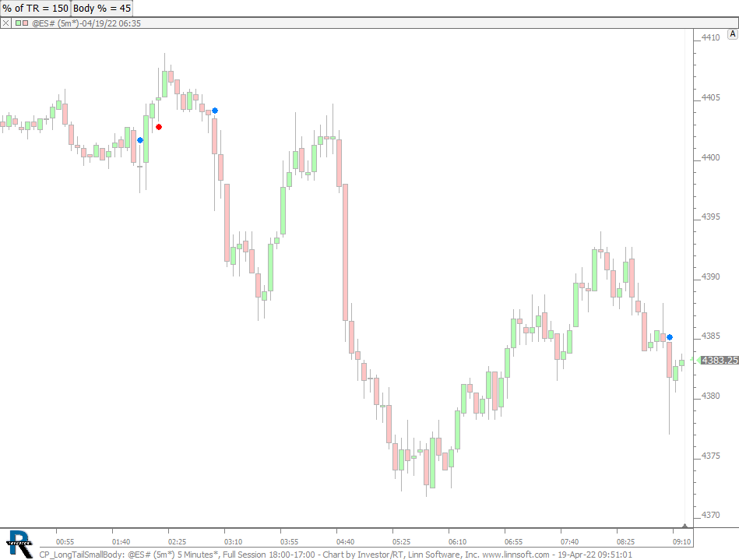Click the blue signal dot near 09:05 candle
This screenshot has height=560, width=739.
tap(670, 337)
